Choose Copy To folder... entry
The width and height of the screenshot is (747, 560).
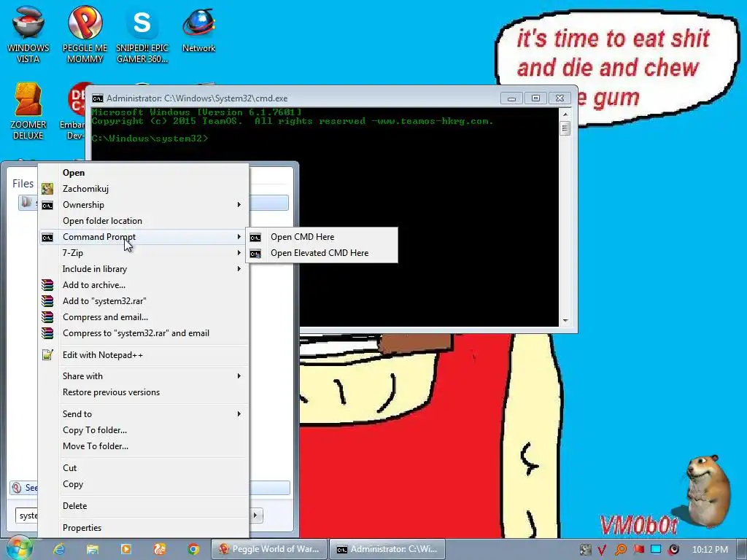144,430
